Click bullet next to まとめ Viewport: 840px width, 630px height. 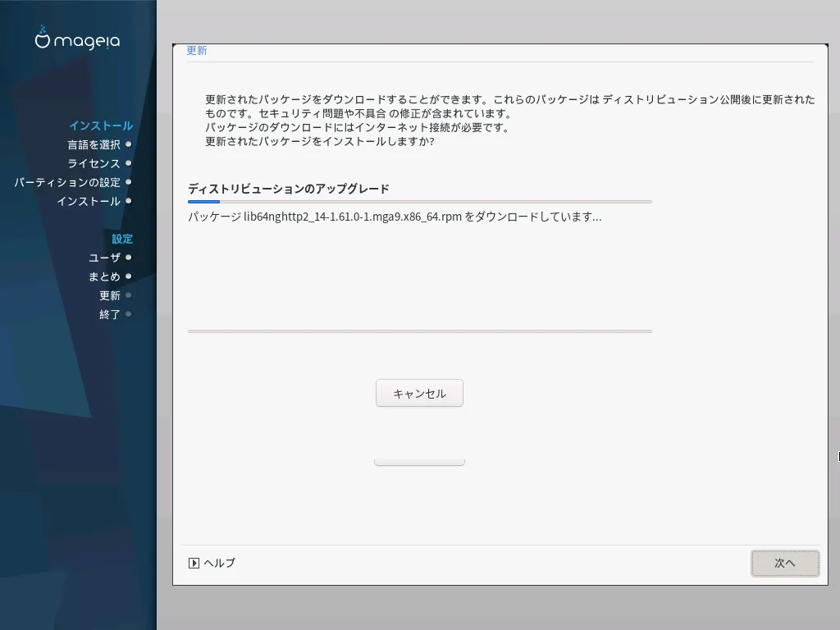(x=129, y=276)
